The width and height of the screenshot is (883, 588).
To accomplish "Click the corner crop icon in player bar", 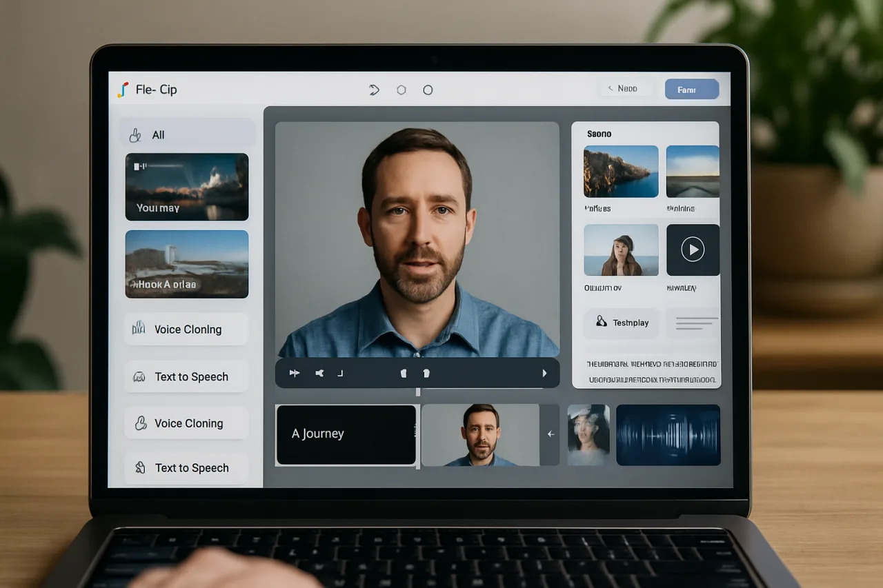I will (339, 373).
